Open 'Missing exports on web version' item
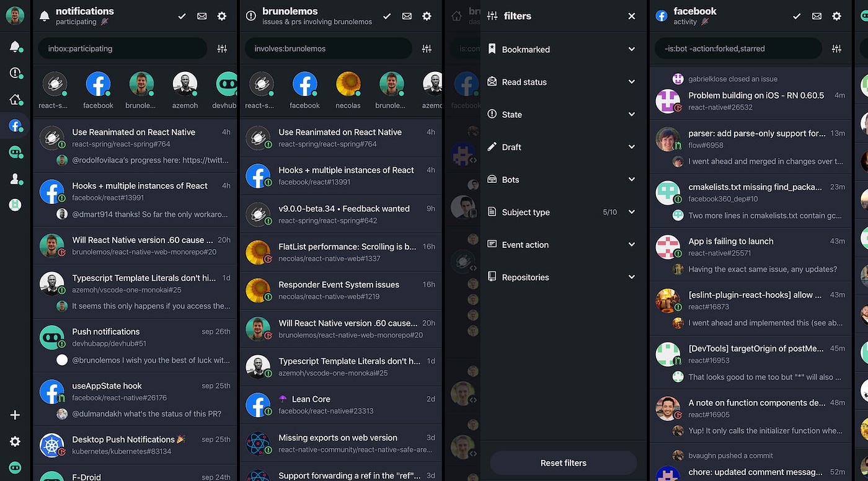 tap(341, 443)
